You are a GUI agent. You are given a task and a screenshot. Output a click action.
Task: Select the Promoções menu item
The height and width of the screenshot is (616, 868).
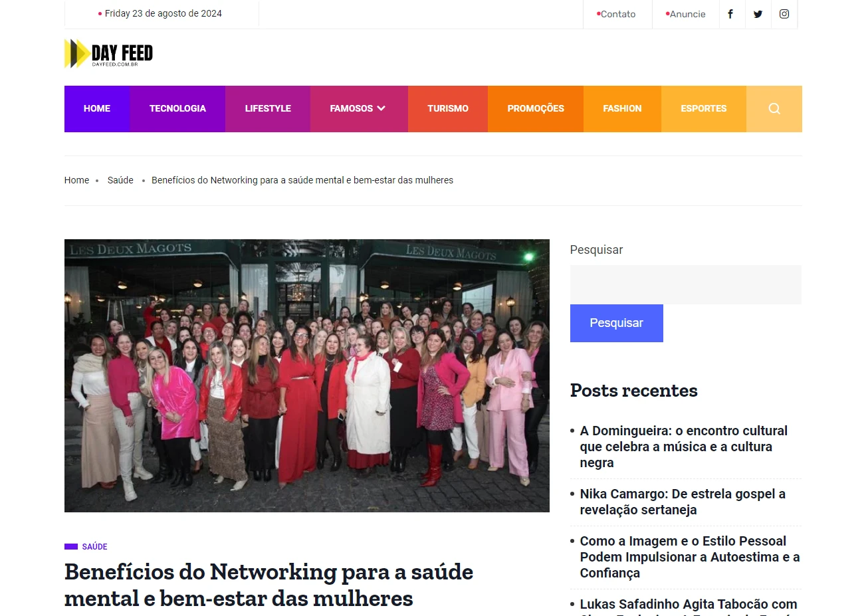(x=536, y=108)
